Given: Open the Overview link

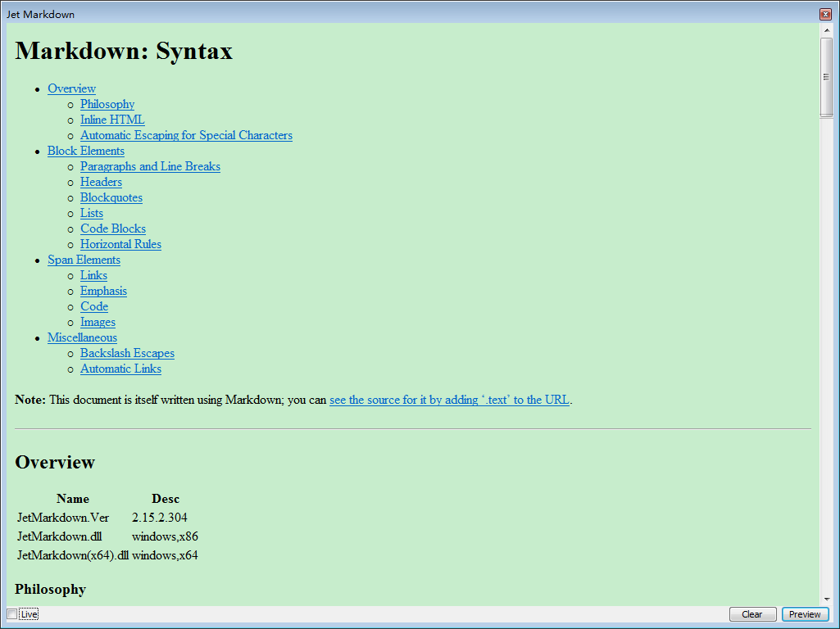Looking at the screenshot, I should 71,88.
